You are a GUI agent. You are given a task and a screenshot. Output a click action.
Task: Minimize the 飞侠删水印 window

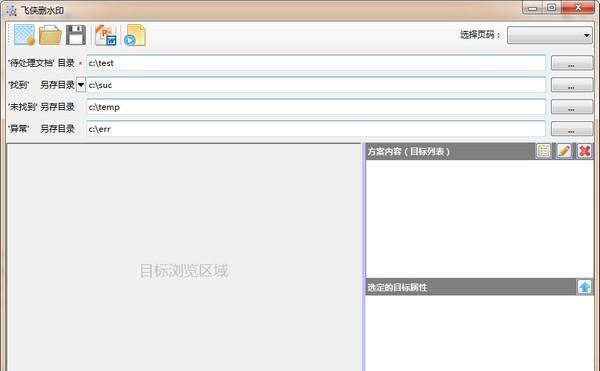[x=533, y=8]
